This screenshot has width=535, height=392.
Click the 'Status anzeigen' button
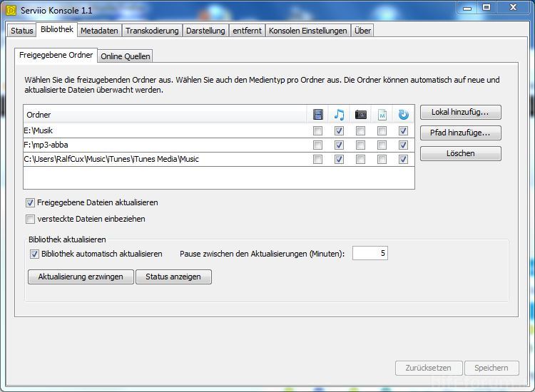(x=173, y=277)
